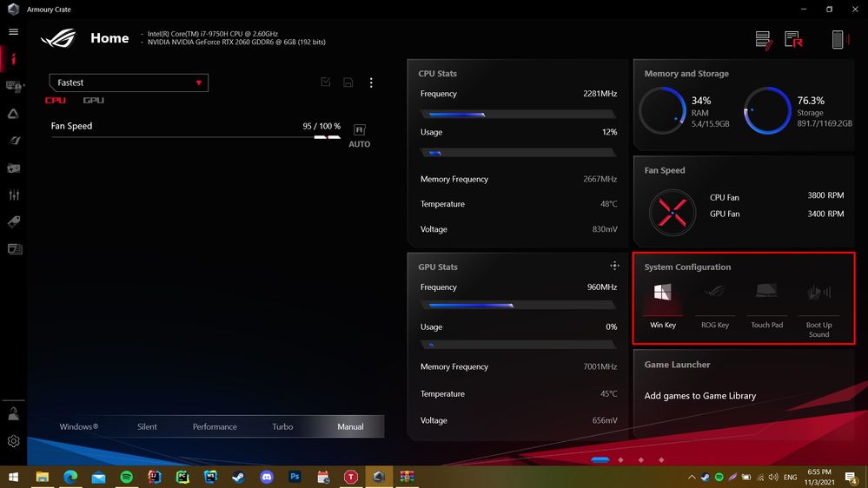Click the RAM usage ring gauge
The height and width of the screenshot is (488, 868).
[x=663, y=110]
